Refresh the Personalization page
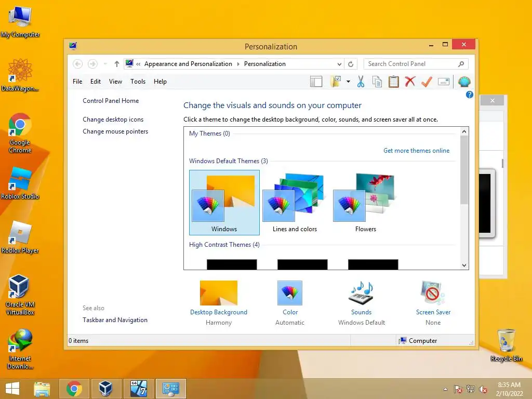 351,64
